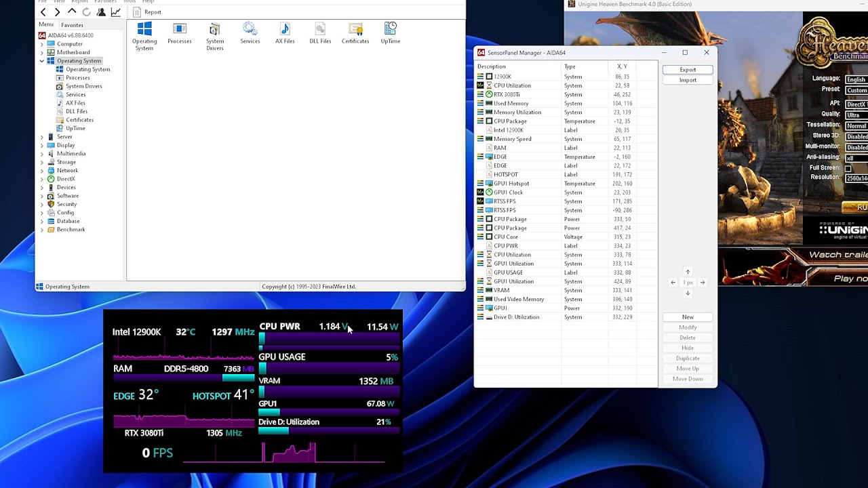Select the Drive D: Utilization row in list
The height and width of the screenshot is (488, 868).
[x=566, y=317]
